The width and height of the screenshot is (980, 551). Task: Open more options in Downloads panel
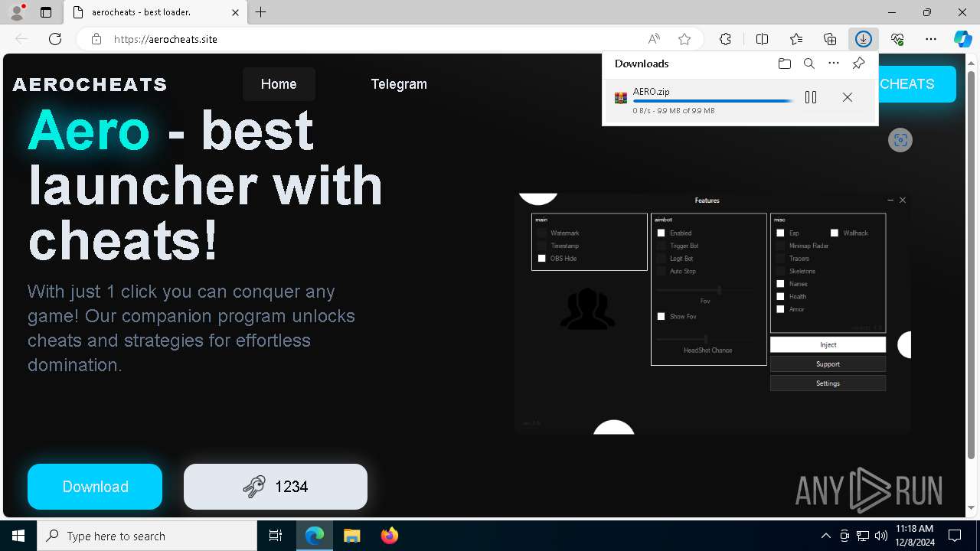[834, 64]
